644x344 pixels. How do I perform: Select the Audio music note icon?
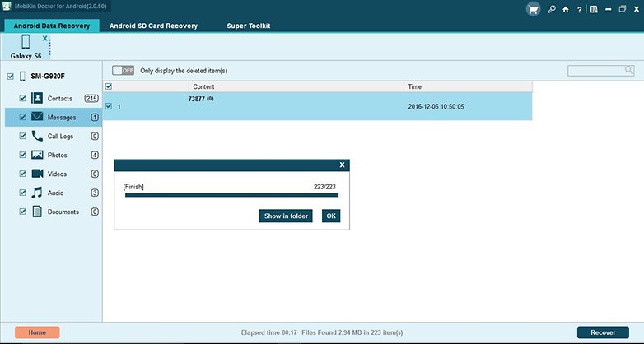38,193
